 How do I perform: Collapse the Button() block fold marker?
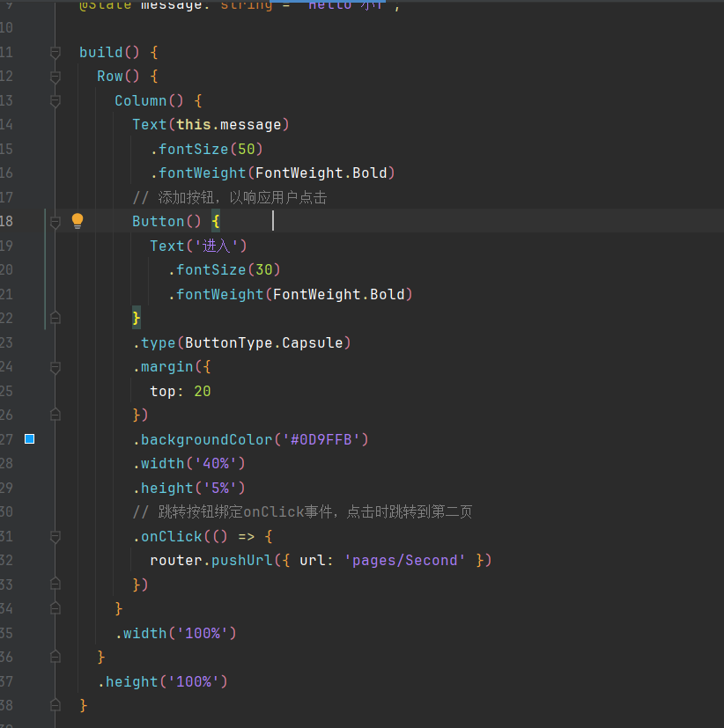pyautogui.click(x=55, y=222)
